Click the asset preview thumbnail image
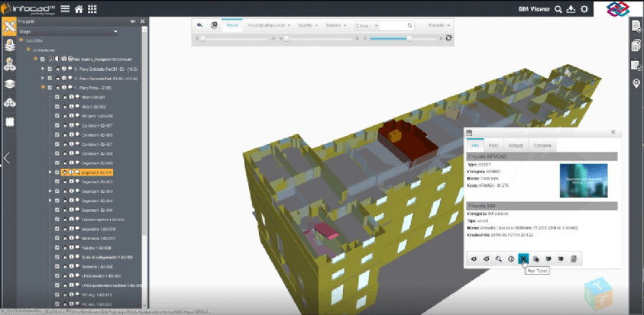 [583, 180]
